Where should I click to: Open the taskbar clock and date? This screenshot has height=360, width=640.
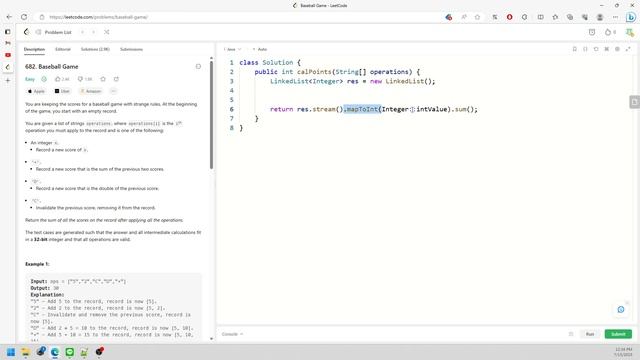click(x=623, y=352)
